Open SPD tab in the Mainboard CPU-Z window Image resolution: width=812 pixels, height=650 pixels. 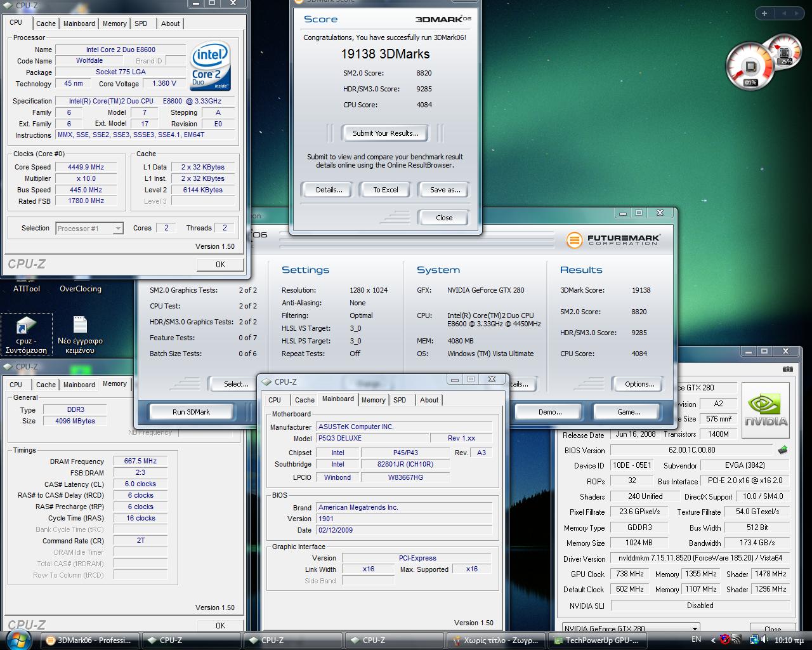click(400, 400)
